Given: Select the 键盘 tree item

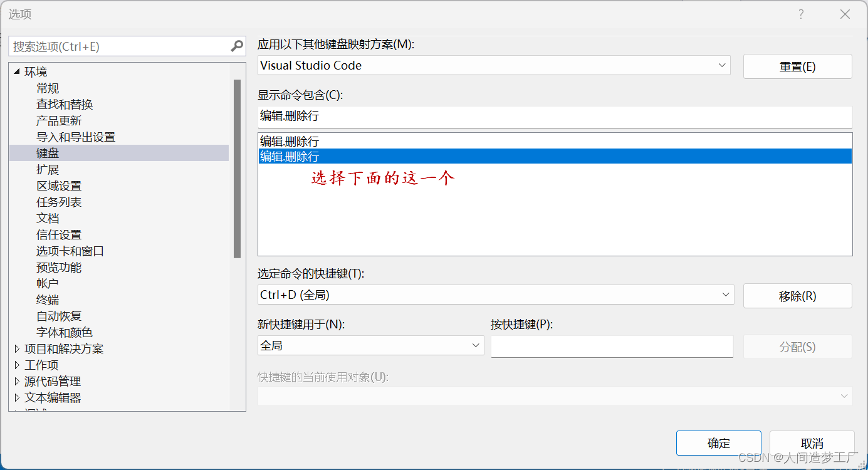Looking at the screenshot, I should tap(119, 153).
